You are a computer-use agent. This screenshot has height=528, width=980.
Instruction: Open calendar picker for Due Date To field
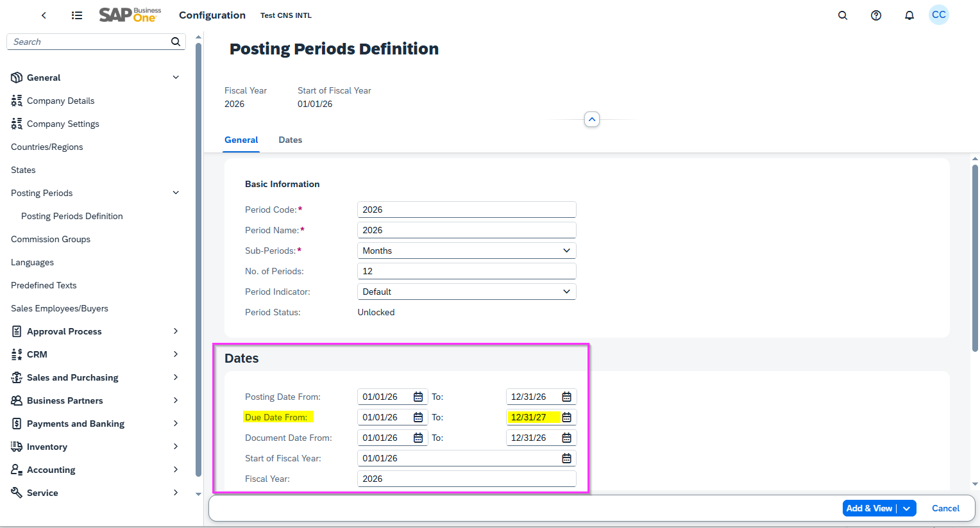click(x=566, y=417)
